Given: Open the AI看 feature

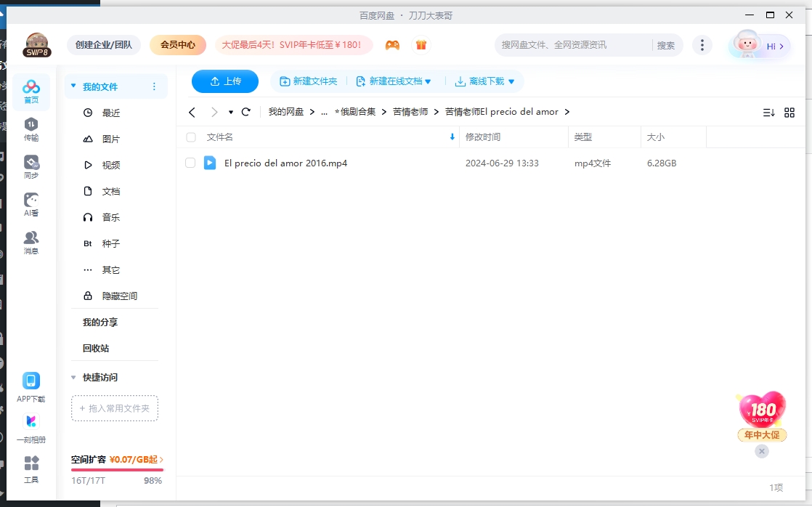Looking at the screenshot, I should pyautogui.click(x=31, y=203).
